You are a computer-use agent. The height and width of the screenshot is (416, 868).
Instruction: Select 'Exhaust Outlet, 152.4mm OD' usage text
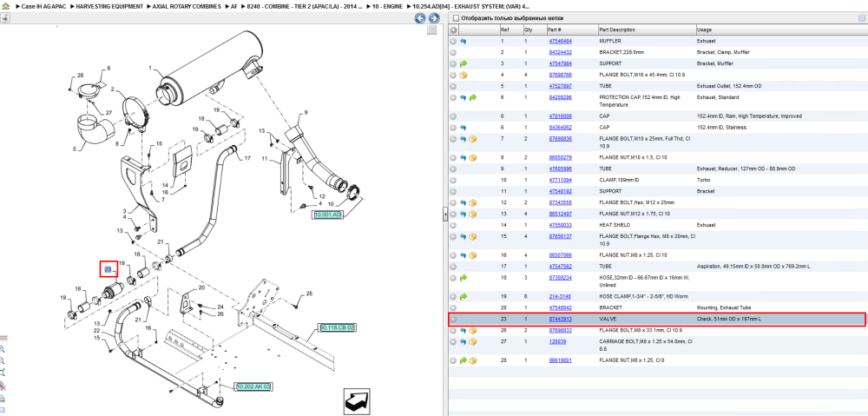[729, 86]
